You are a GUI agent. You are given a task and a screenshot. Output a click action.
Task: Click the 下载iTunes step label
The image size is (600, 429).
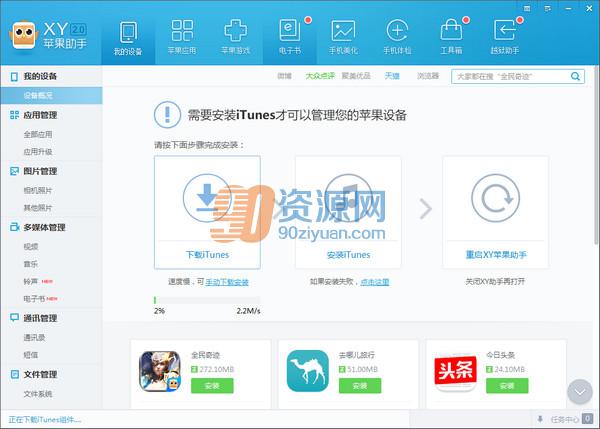pyautogui.click(x=207, y=255)
